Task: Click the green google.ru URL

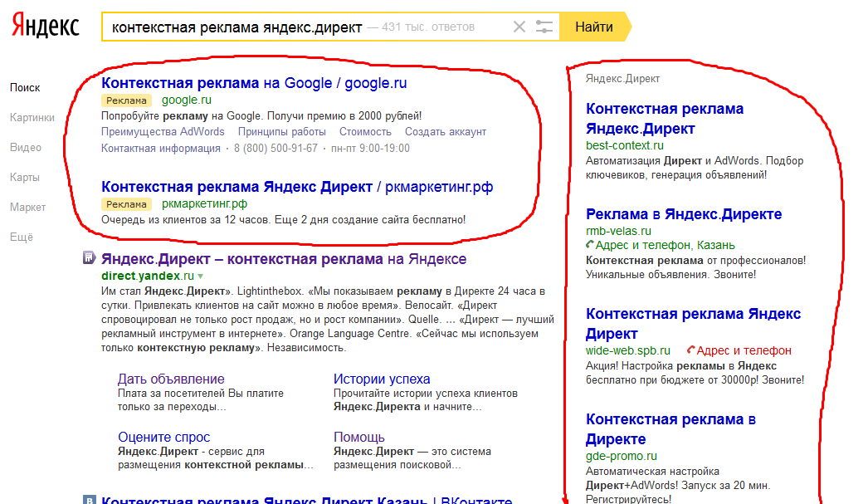Action: pyautogui.click(x=187, y=100)
